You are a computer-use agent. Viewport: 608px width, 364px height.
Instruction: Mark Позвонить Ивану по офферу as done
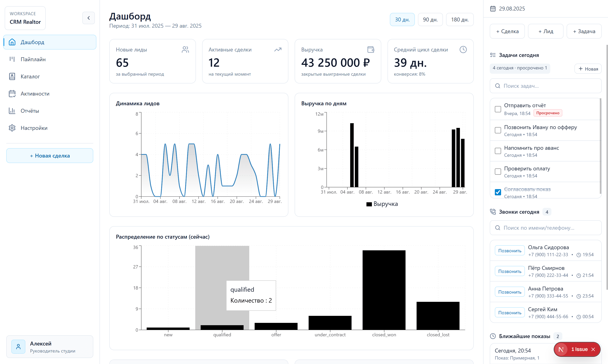tap(498, 130)
